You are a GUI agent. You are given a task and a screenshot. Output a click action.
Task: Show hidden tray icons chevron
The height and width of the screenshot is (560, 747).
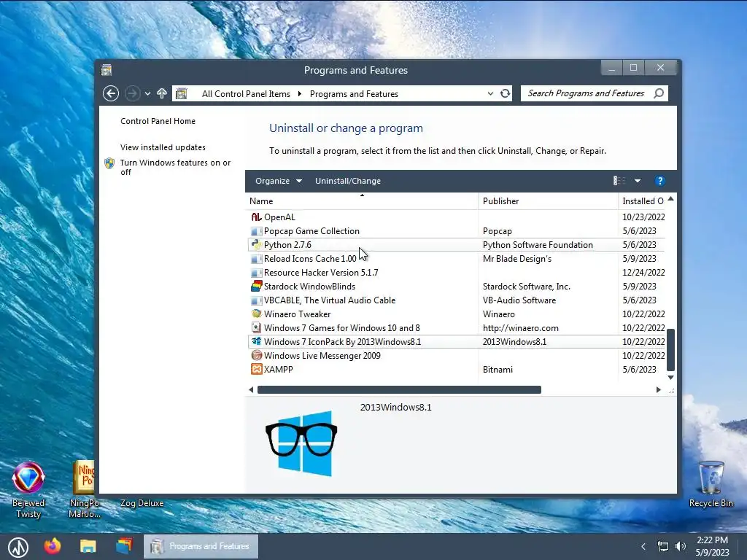[x=643, y=546]
